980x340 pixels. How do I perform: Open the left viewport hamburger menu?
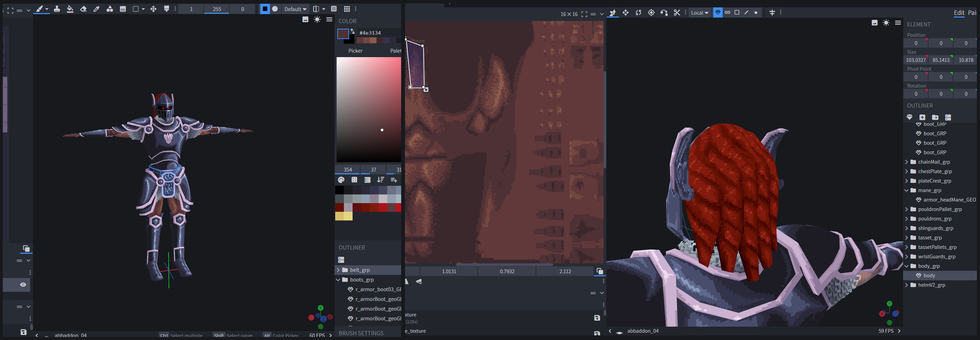point(329,20)
